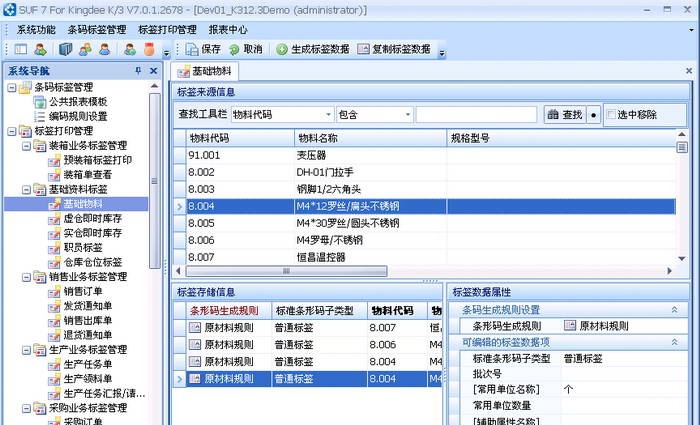Open the 包含 condition dropdown
The height and width of the screenshot is (425, 700).
(408, 115)
